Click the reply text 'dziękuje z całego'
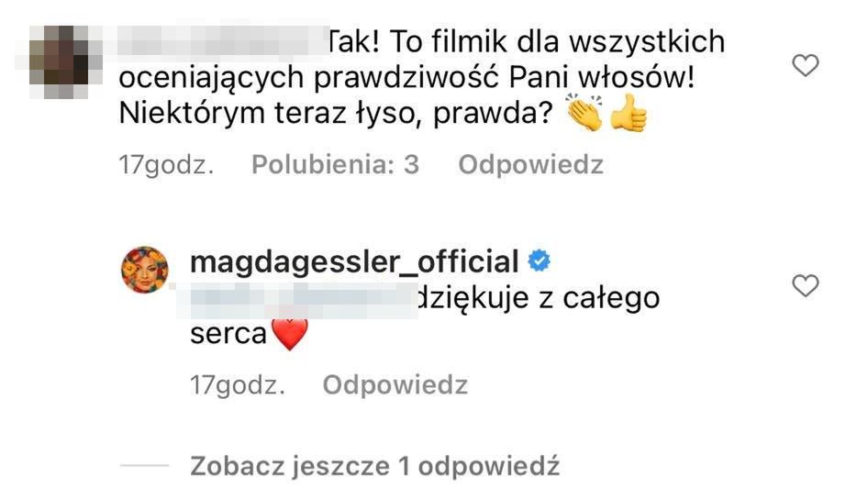The height and width of the screenshot is (488, 868). [539, 299]
